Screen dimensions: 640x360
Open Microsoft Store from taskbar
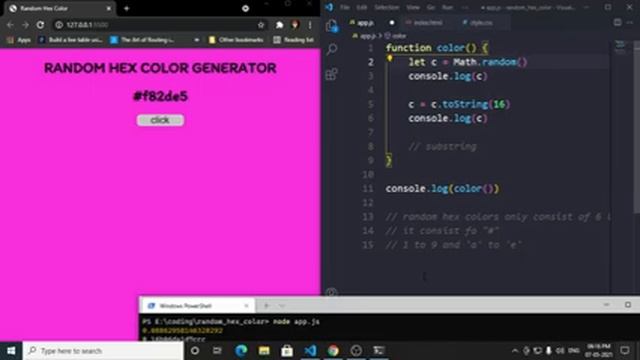pyautogui.click(x=287, y=351)
